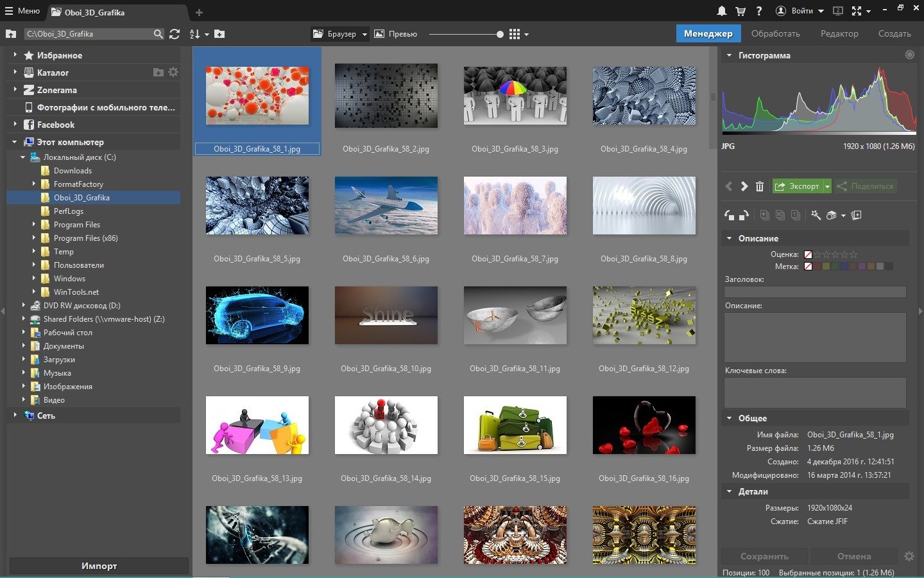Collapse the Гистограмма panel section
This screenshot has height=578, width=924.
(x=729, y=56)
